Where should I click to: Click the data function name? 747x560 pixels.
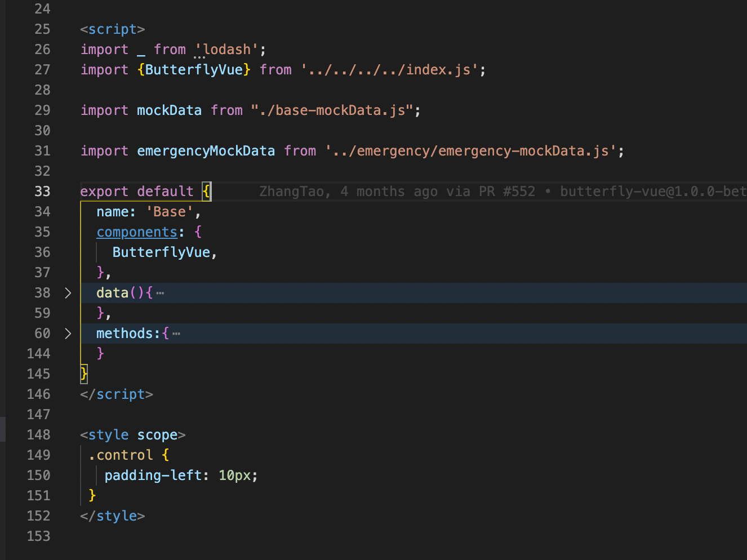(113, 293)
